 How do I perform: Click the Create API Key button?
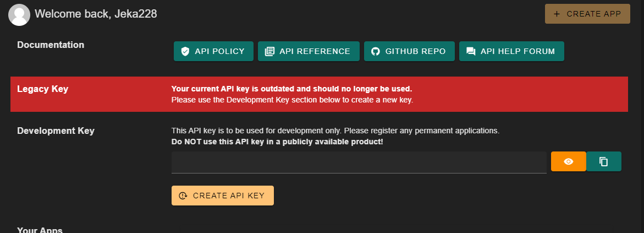(223, 196)
